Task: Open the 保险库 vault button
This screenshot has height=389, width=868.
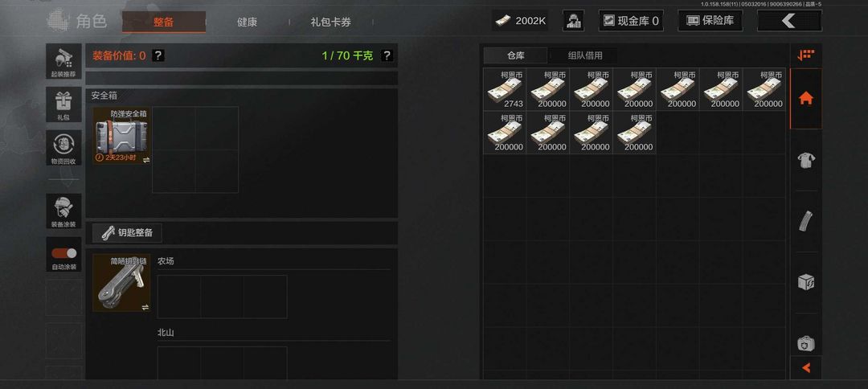Action: (x=710, y=21)
